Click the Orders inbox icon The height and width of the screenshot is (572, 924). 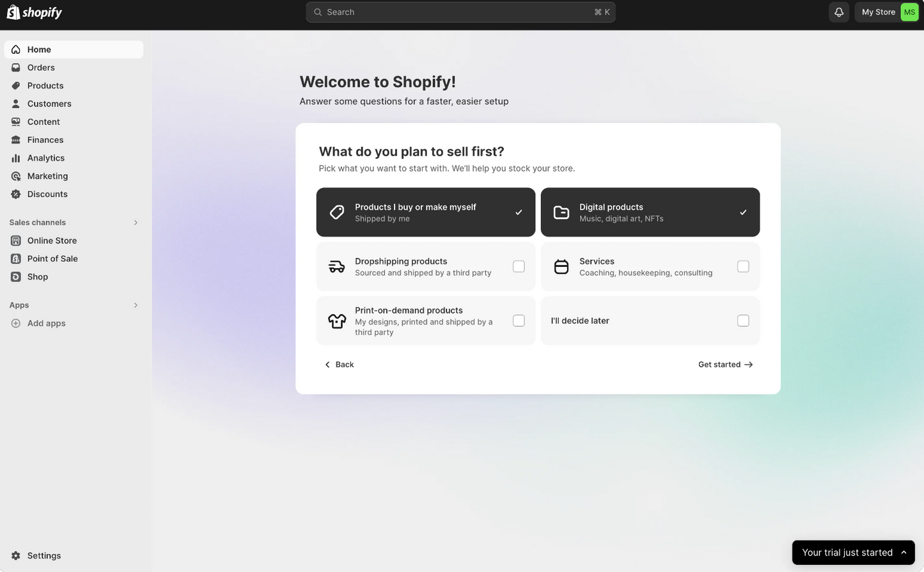(16, 67)
